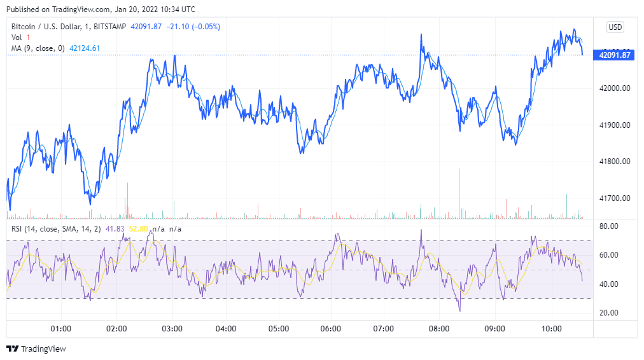The image size is (644, 360).
Task: Click the RSI 20.00 axis label
Action: coord(608,313)
